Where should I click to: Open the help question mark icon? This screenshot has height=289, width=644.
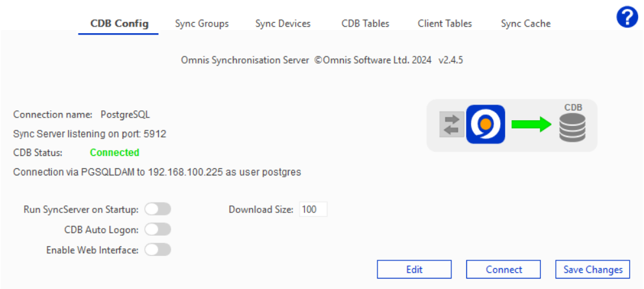627,18
